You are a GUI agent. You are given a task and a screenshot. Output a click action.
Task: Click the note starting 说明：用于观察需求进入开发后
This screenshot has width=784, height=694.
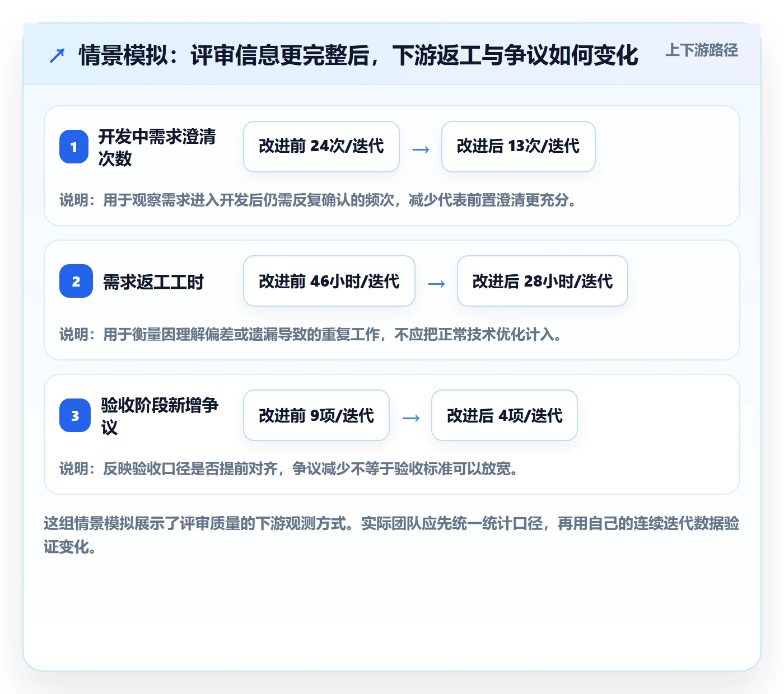tap(319, 200)
